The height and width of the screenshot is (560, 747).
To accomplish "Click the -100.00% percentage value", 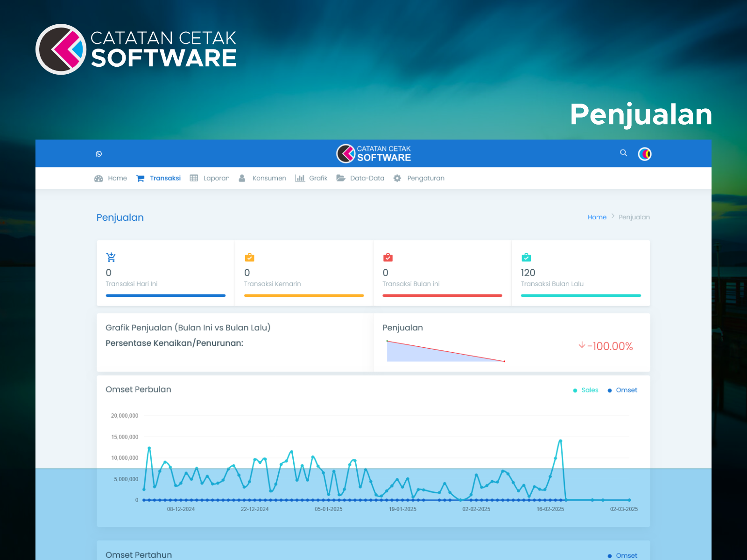I will [x=610, y=346].
